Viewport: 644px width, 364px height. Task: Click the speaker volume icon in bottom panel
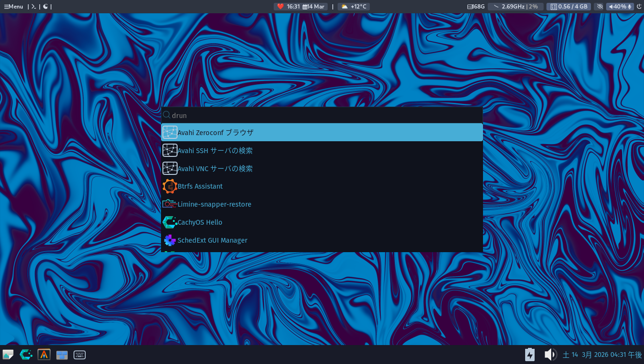[550, 355]
